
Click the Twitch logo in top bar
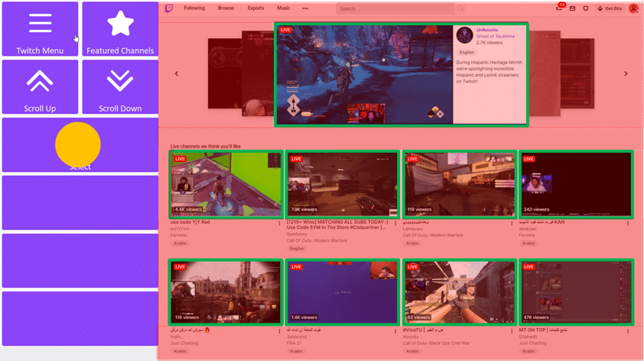tap(169, 8)
